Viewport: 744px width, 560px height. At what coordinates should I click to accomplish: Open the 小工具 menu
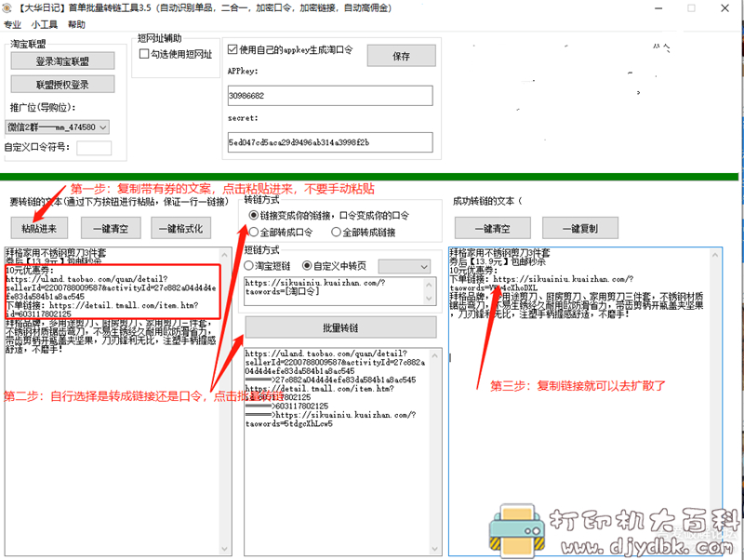pos(44,24)
